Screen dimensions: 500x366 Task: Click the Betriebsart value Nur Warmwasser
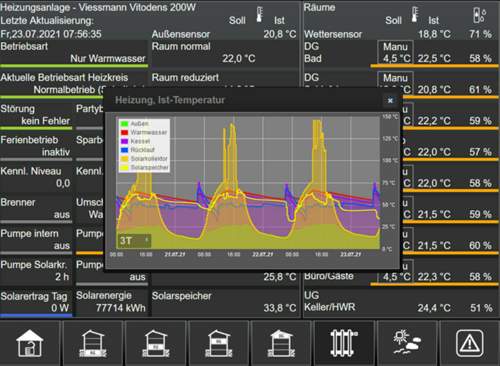click(108, 59)
